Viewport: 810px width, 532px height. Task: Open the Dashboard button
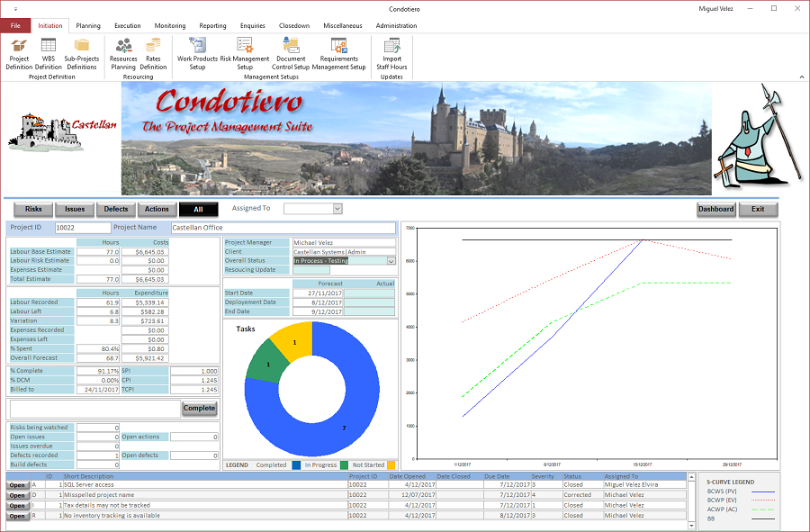(716, 209)
